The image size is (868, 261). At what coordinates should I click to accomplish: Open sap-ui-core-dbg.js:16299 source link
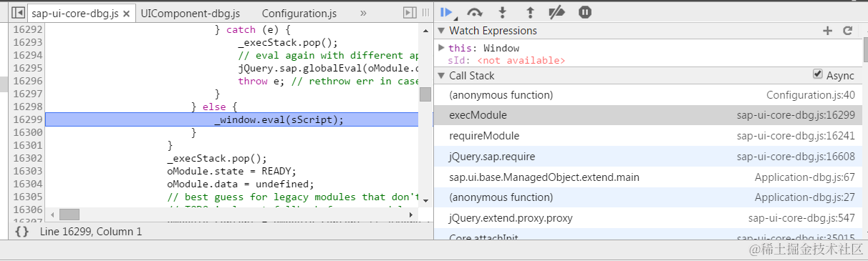point(796,115)
